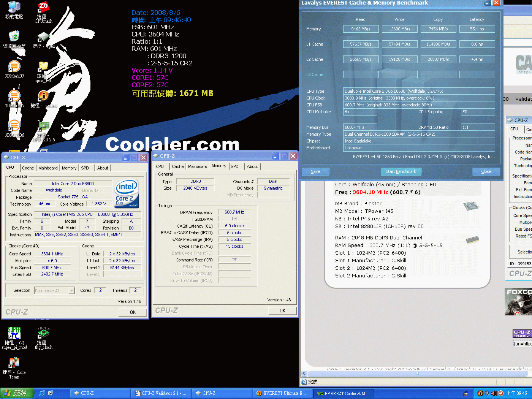532x399 pixels.
Task: Click the Memory Copy value 7456 MB/s
Action: coord(438,29)
